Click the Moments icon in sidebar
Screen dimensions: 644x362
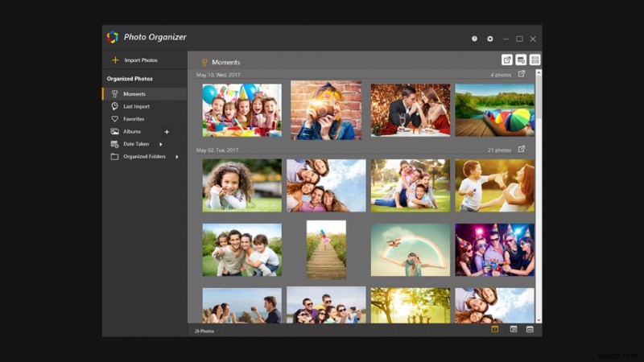[x=114, y=94]
